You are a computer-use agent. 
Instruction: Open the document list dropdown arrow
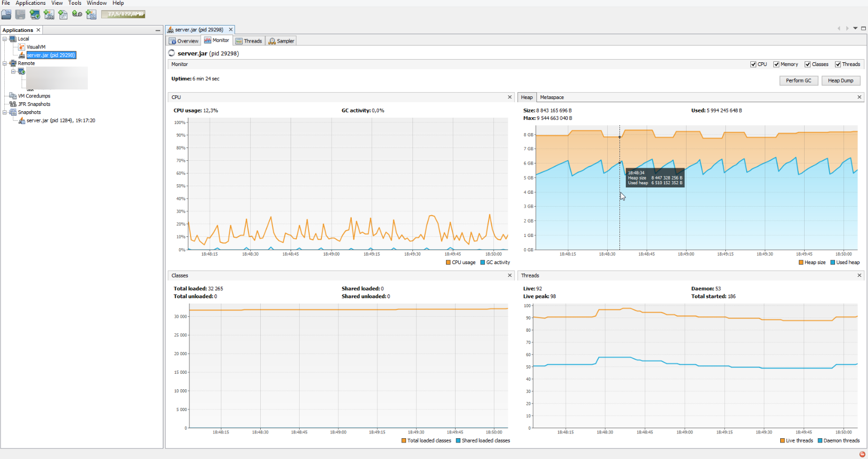tap(855, 28)
